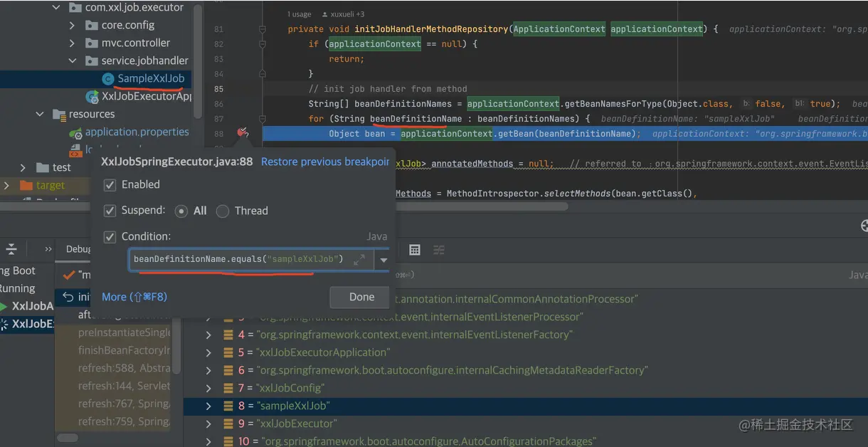Expand variable 8 = "sampleXxlJob"
The height and width of the screenshot is (447, 868).
[208, 406]
